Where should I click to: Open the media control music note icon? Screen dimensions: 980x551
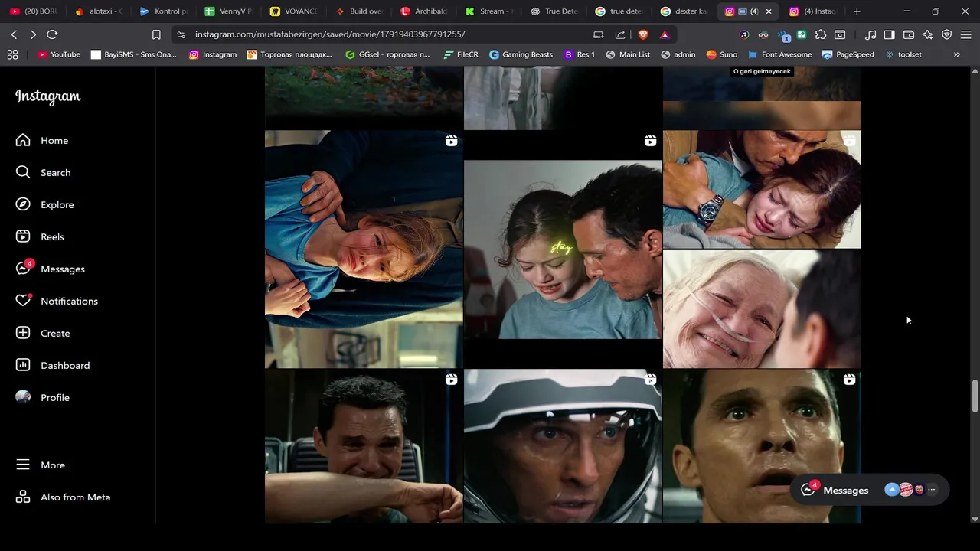(871, 34)
